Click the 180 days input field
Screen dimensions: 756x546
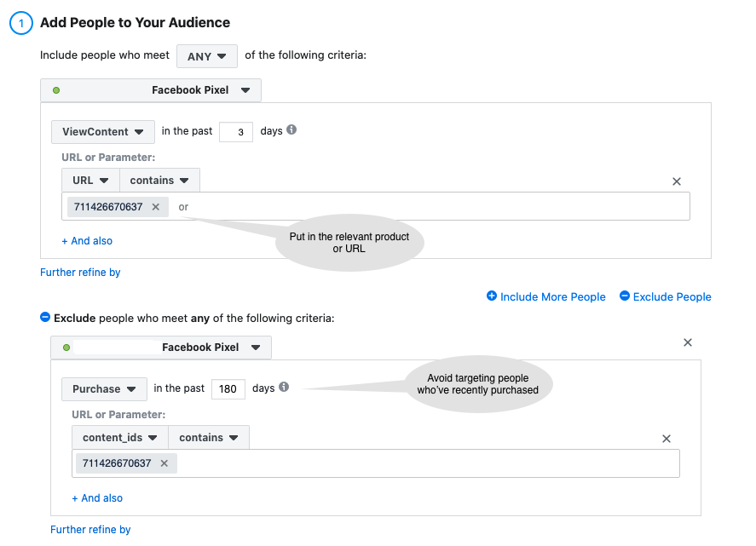pos(228,389)
